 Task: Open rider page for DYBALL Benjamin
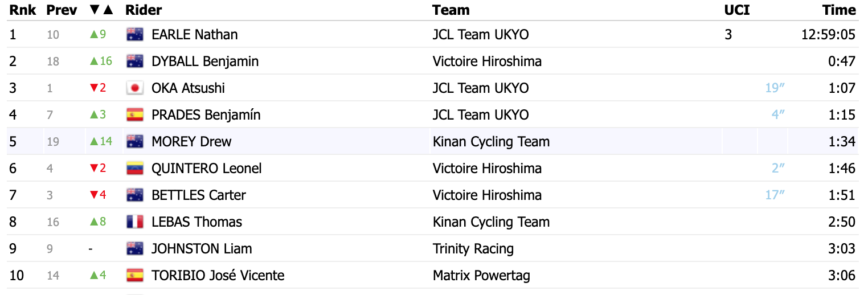(x=205, y=61)
